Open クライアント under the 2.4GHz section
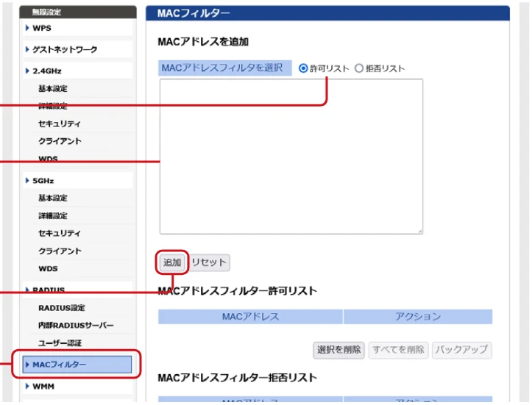The width and height of the screenshot is (532, 405). (x=60, y=141)
